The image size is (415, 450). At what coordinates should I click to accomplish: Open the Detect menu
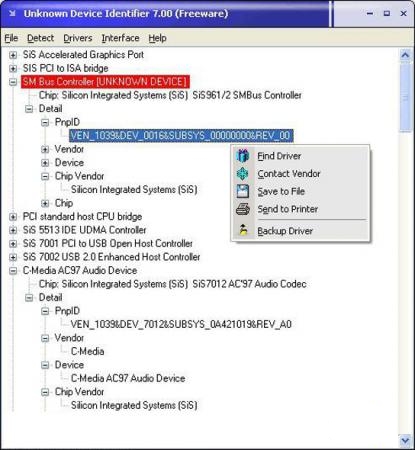[40, 38]
